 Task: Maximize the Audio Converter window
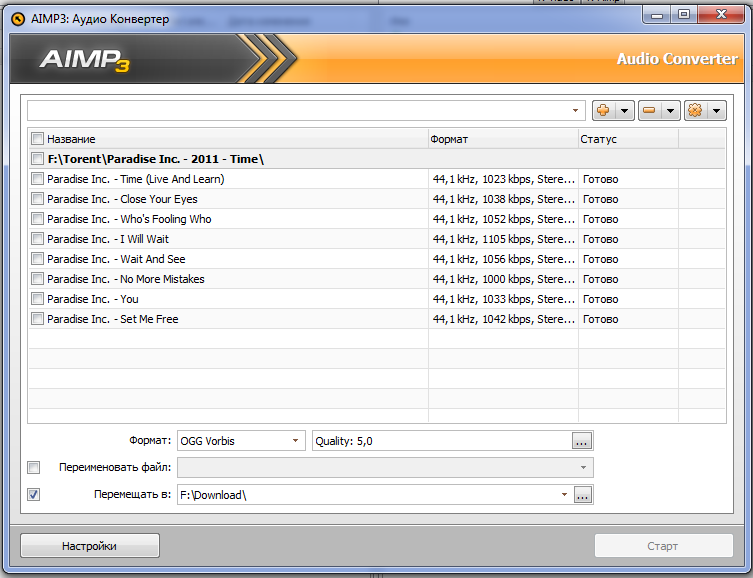point(684,15)
